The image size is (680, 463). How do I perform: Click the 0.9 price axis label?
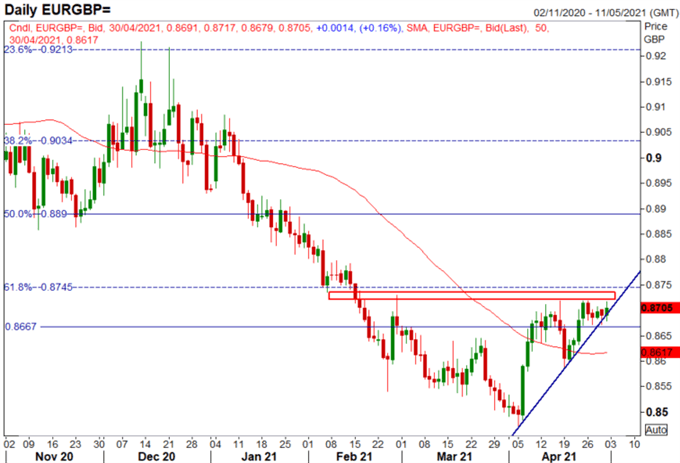[654, 158]
